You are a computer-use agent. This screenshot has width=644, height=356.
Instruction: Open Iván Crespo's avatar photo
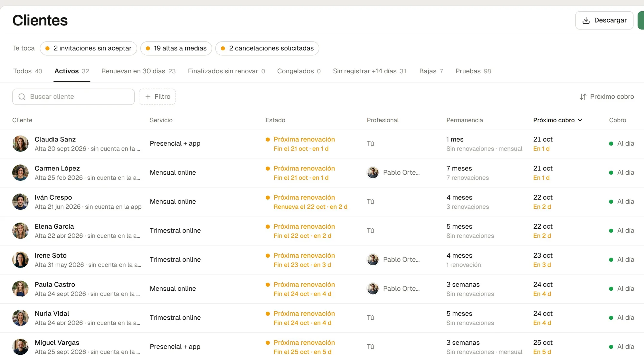[20, 202]
